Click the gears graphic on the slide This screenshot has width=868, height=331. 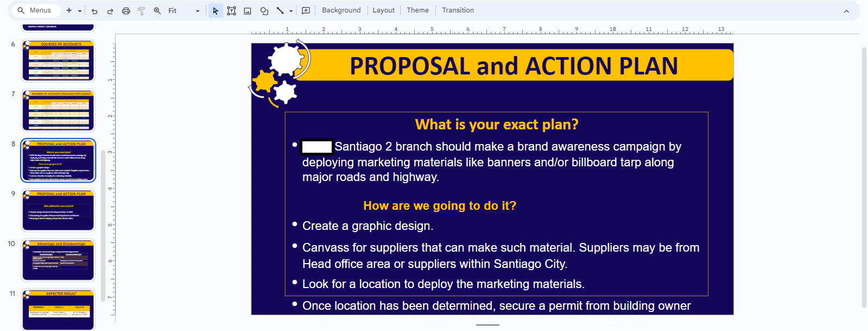pos(279,73)
